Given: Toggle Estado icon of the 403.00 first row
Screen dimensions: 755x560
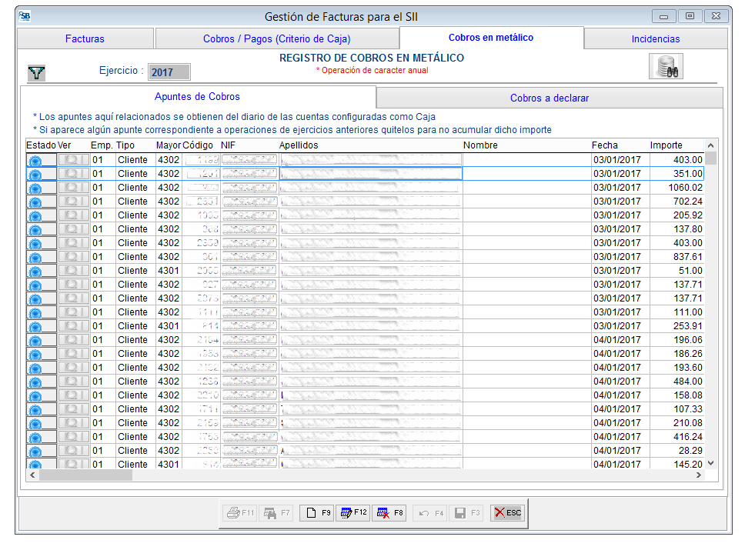Looking at the screenshot, I should (35, 160).
